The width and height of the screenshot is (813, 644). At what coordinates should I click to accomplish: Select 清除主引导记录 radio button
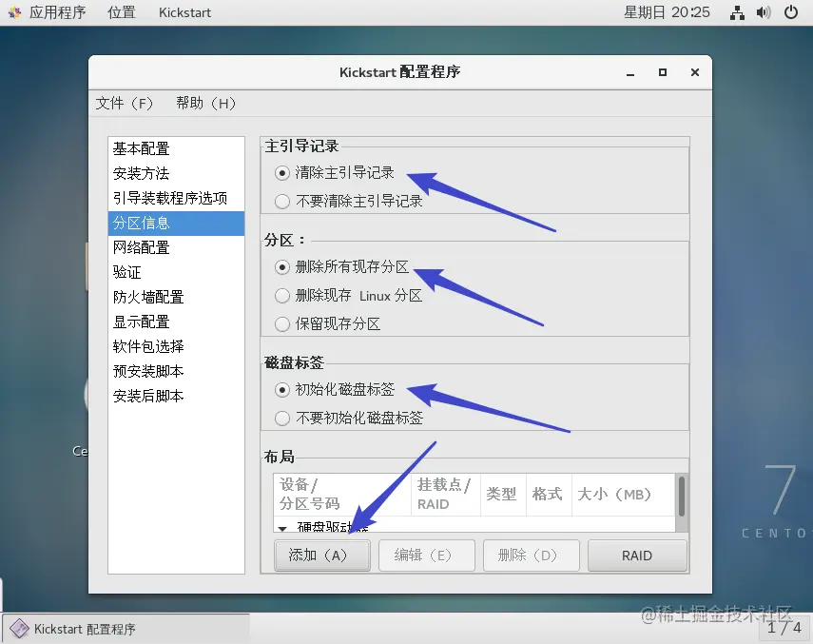[282, 173]
